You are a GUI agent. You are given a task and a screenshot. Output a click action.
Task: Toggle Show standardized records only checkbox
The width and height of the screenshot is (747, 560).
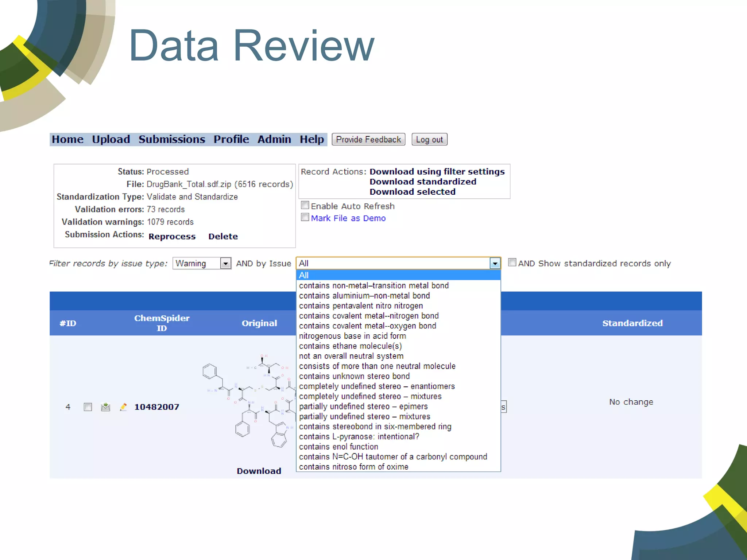click(x=512, y=262)
